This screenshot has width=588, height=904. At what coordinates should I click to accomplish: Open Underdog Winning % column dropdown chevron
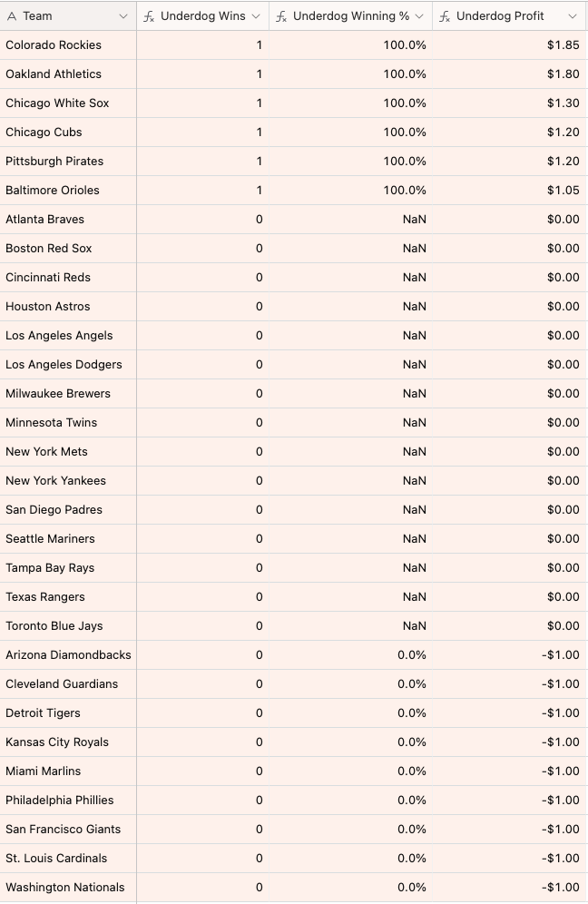click(419, 16)
